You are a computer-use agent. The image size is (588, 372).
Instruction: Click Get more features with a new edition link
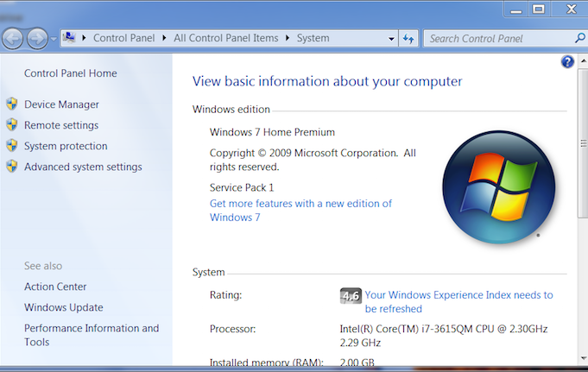coord(300,211)
